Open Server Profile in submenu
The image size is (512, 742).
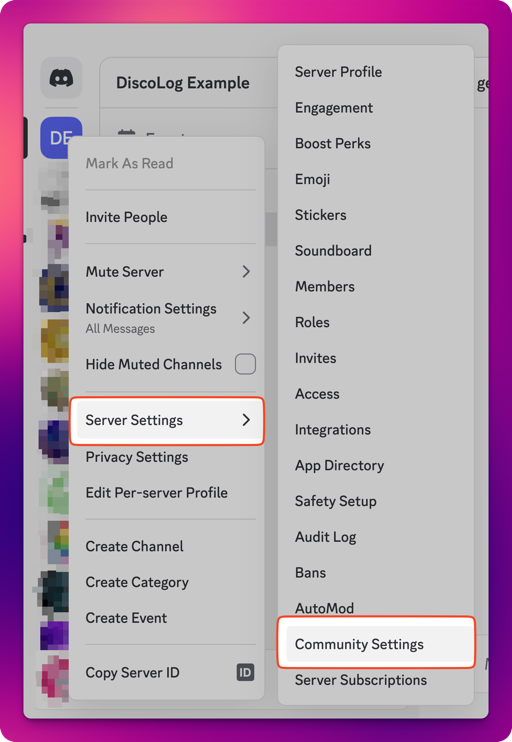pos(376,72)
